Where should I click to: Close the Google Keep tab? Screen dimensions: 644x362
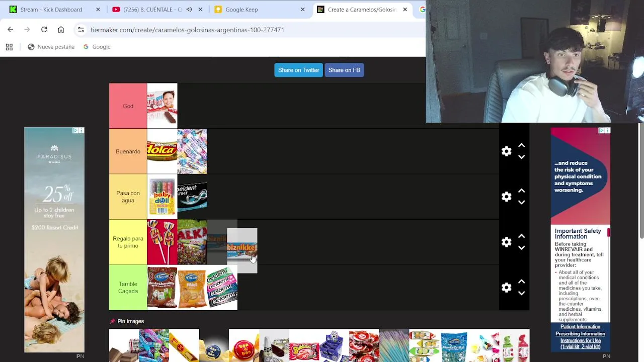click(302, 10)
